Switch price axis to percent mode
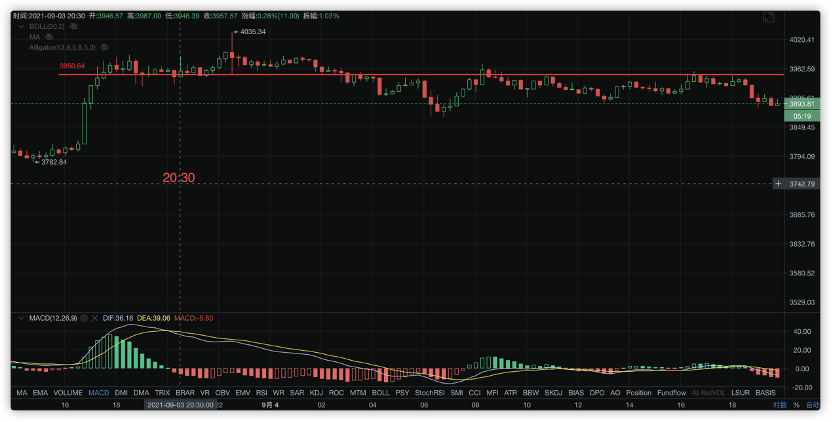This screenshot has width=832, height=422. (796, 406)
